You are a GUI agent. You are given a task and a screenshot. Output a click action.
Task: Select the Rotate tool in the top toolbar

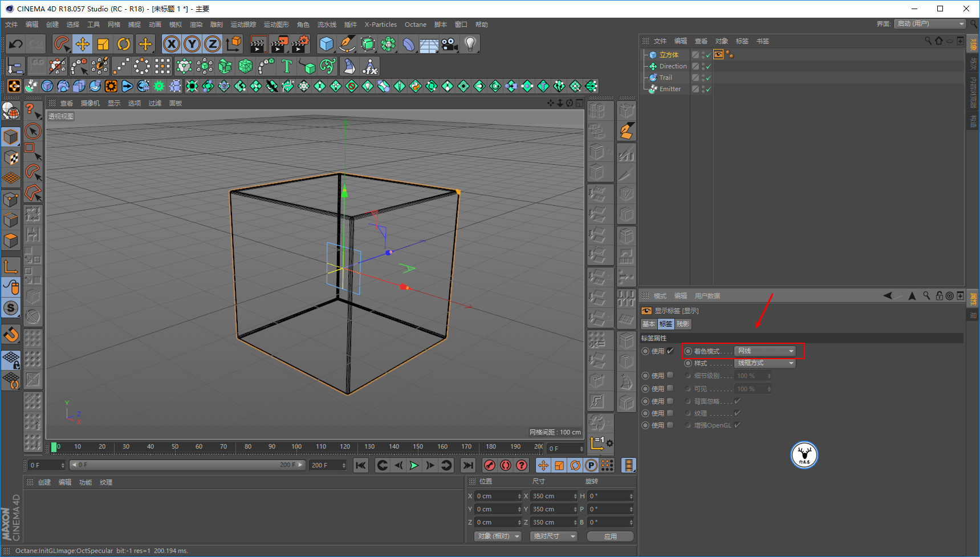[124, 44]
